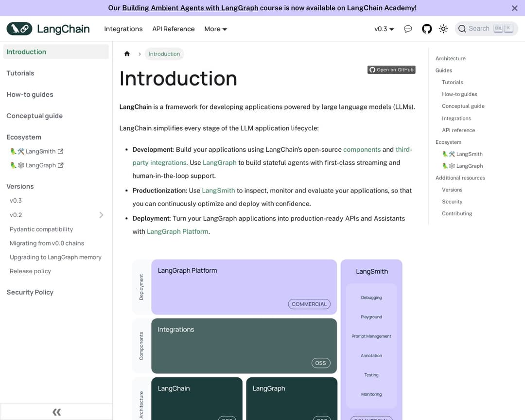Jump to LangSmith in table of contents

[x=463, y=154]
